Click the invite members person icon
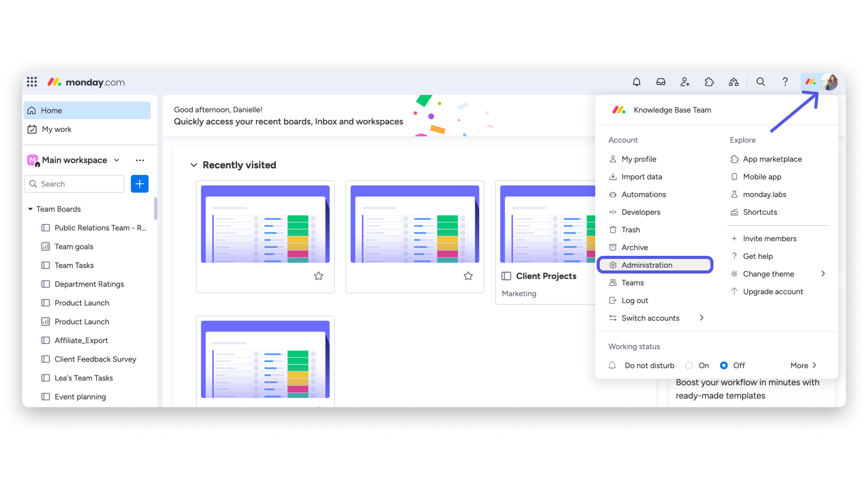Screen dimensions: 868x478 pyautogui.click(x=685, y=82)
